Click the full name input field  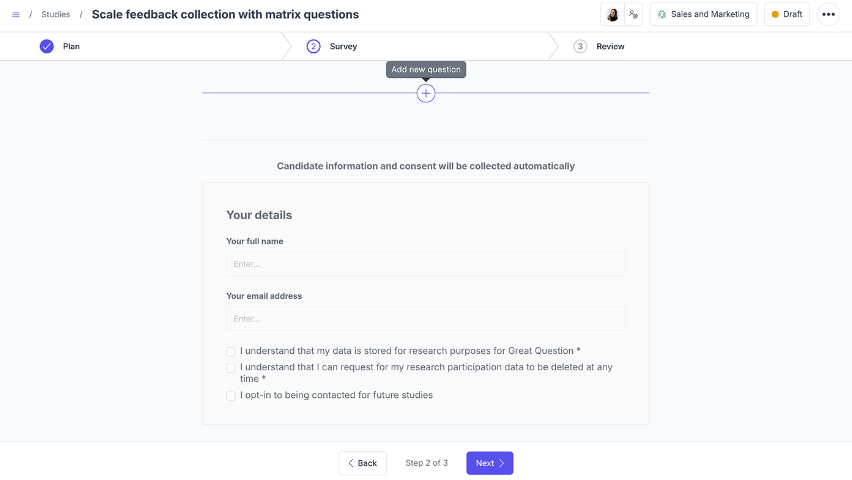pyautogui.click(x=425, y=264)
